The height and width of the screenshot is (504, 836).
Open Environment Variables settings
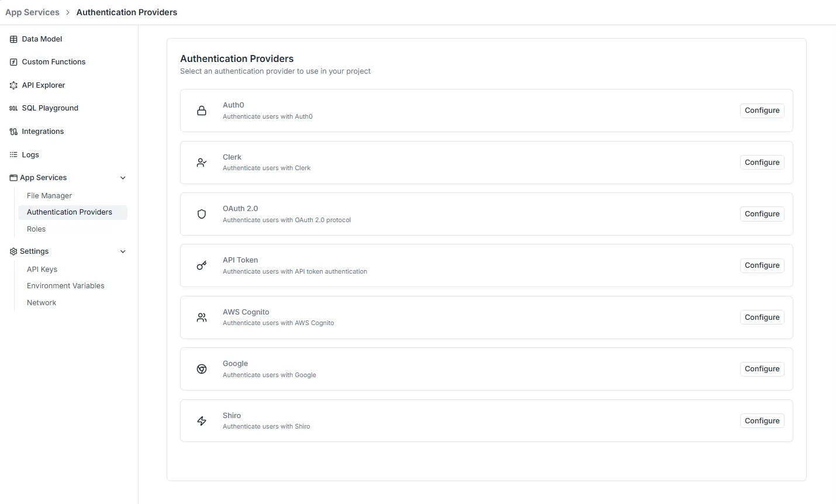65,286
